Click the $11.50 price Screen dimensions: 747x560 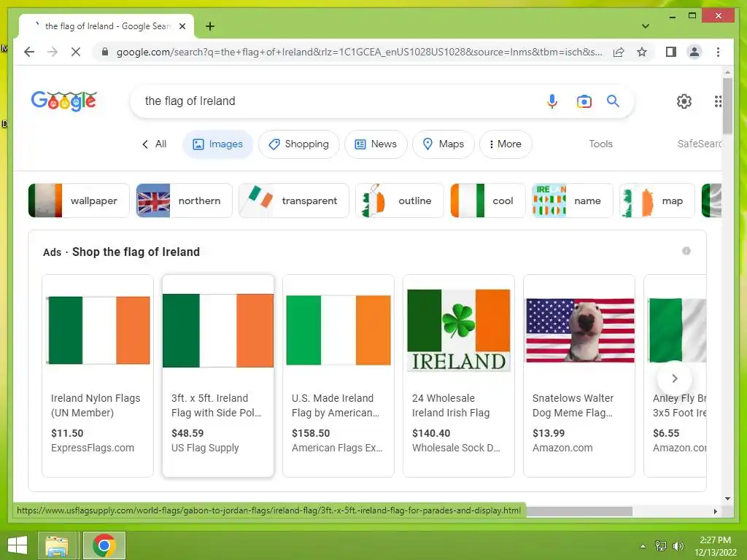[x=67, y=433]
